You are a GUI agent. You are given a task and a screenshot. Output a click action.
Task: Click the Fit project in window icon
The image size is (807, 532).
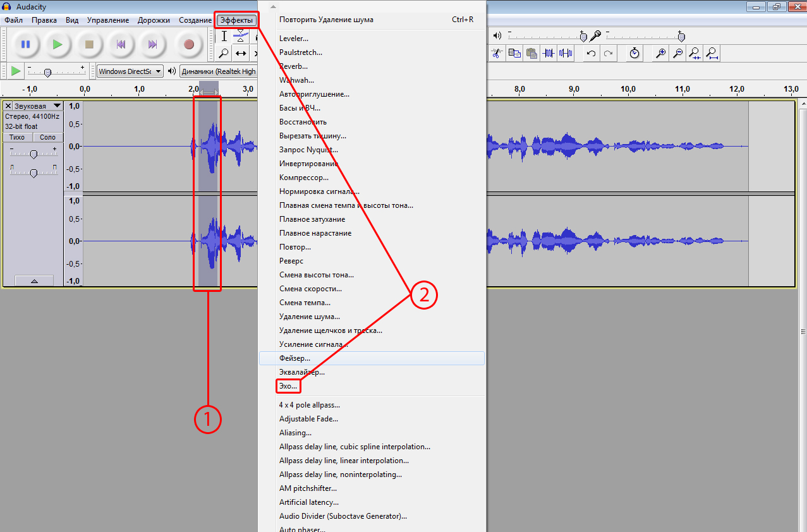pyautogui.click(x=712, y=54)
